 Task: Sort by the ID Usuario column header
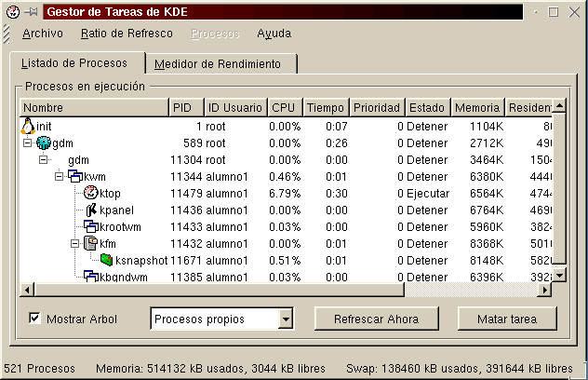[x=236, y=108]
